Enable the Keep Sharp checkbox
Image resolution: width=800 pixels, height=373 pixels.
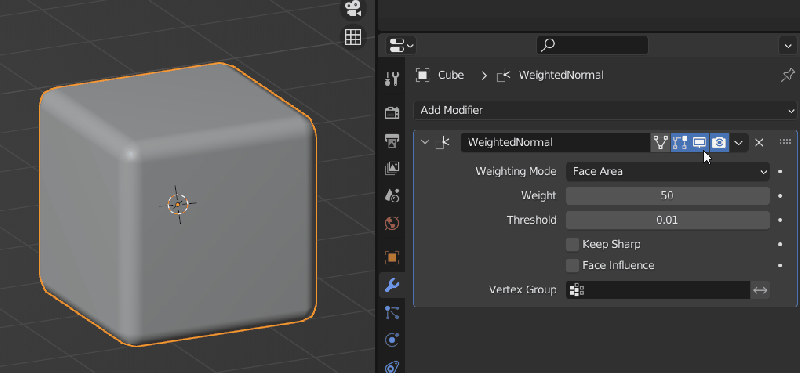coord(572,244)
